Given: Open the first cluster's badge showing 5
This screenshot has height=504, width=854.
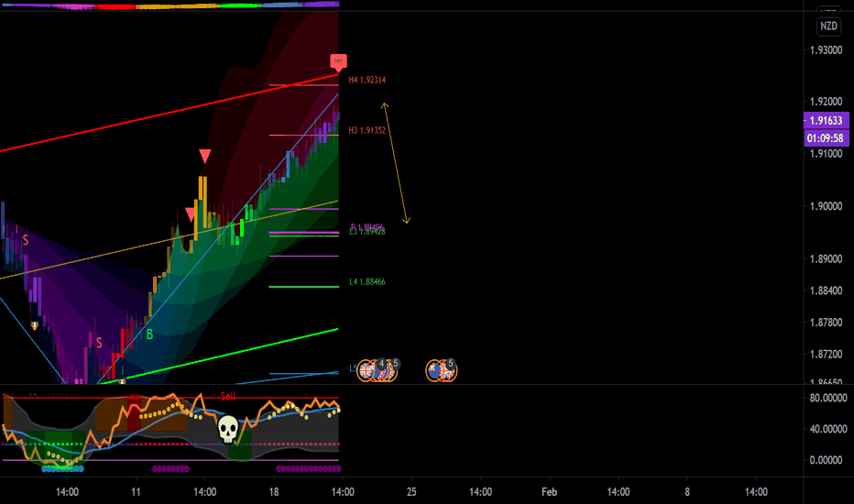Looking at the screenshot, I should [396, 363].
